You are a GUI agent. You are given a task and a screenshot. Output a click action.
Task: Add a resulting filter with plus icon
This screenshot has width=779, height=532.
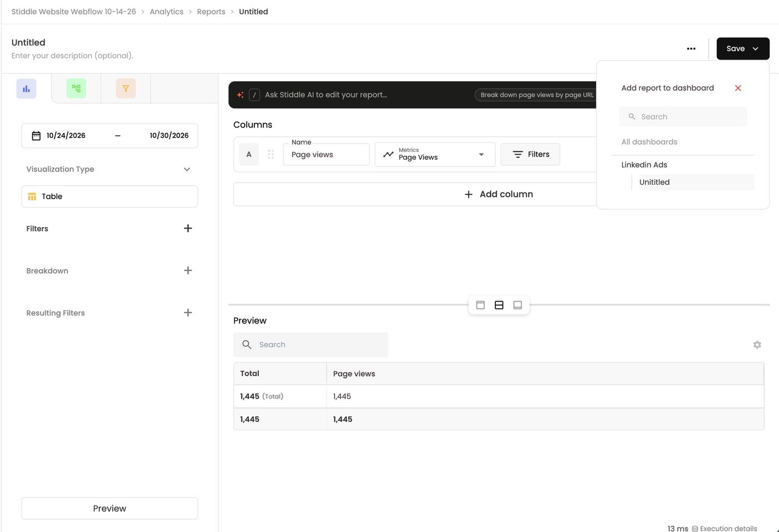(x=188, y=313)
